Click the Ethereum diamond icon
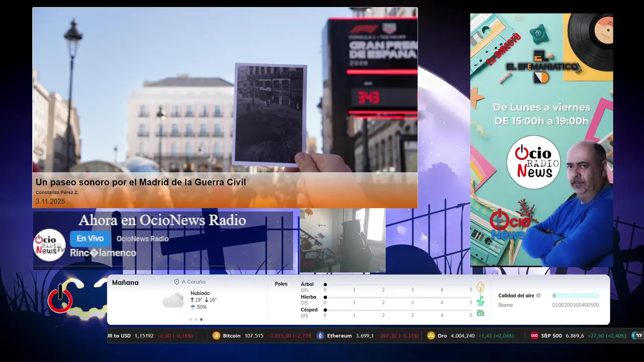The width and height of the screenshot is (644, 362). pyautogui.click(x=320, y=336)
